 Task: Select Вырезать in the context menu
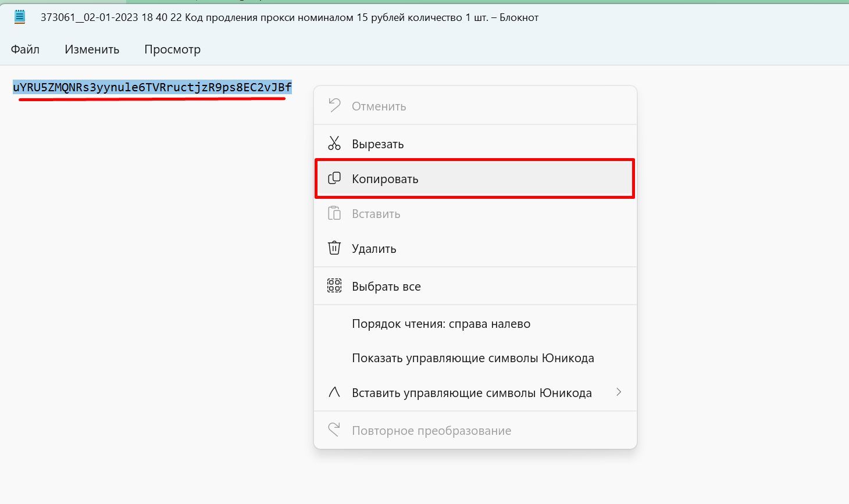point(378,144)
